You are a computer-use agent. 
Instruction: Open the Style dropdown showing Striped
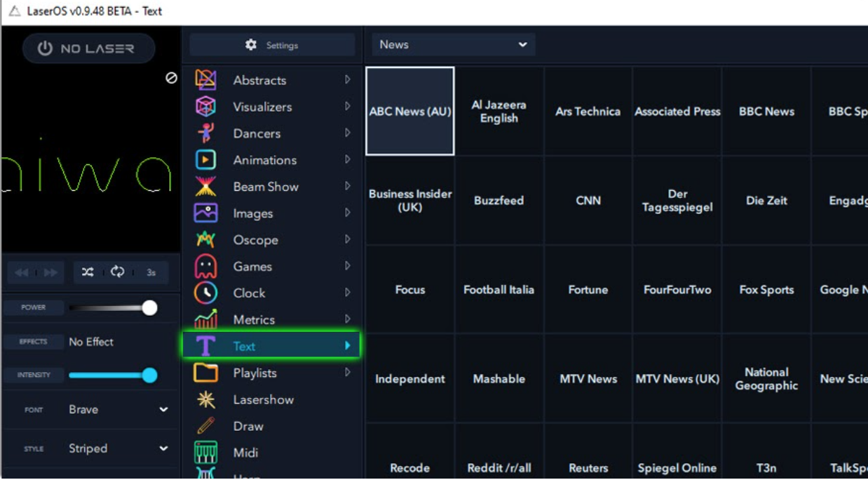(118, 448)
